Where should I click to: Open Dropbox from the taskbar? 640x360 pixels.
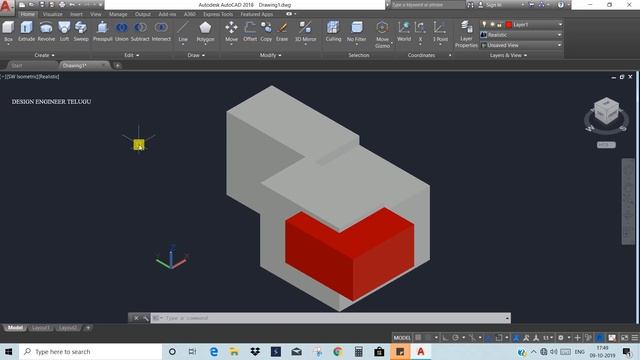click(x=255, y=351)
